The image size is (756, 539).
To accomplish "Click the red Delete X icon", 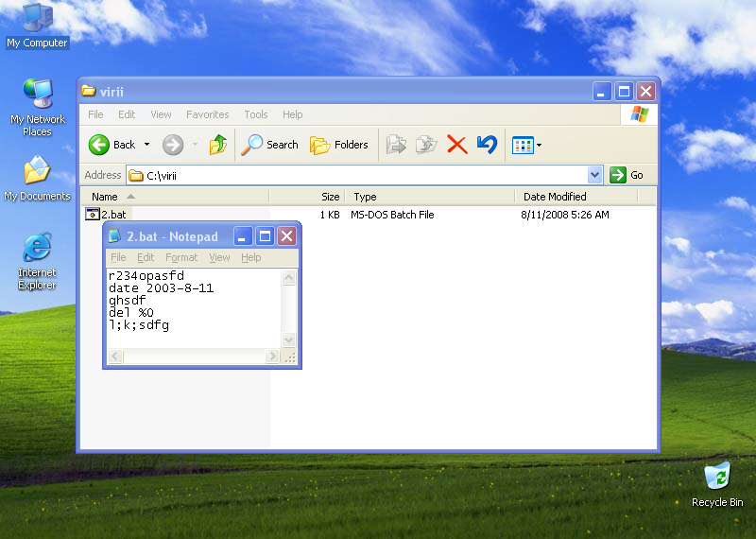I will [x=457, y=145].
